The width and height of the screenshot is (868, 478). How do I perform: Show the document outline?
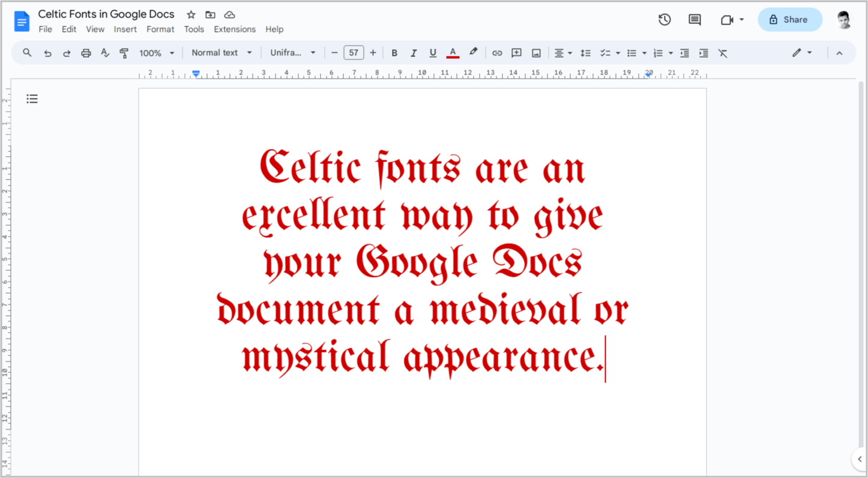[x=32, y=99]
